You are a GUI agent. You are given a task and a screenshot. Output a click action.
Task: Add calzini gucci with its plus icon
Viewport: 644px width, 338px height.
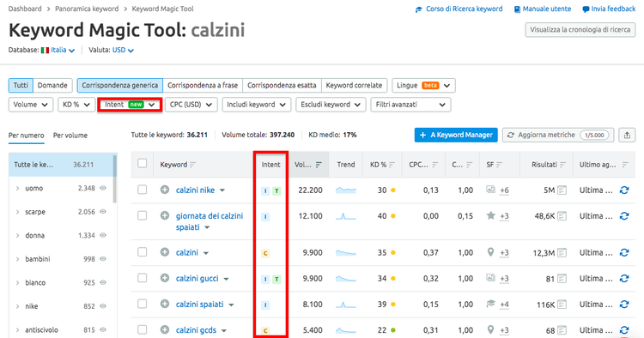[x=165, y=278]
